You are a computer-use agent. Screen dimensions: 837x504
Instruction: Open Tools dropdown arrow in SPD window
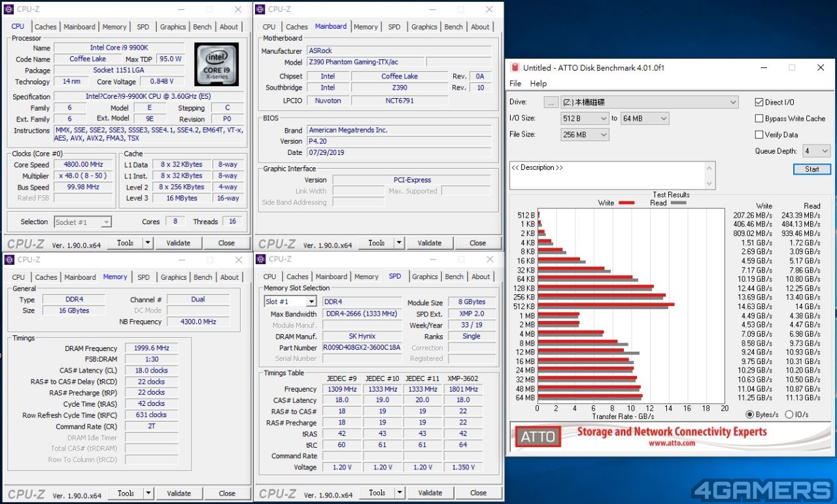point(400,493)
